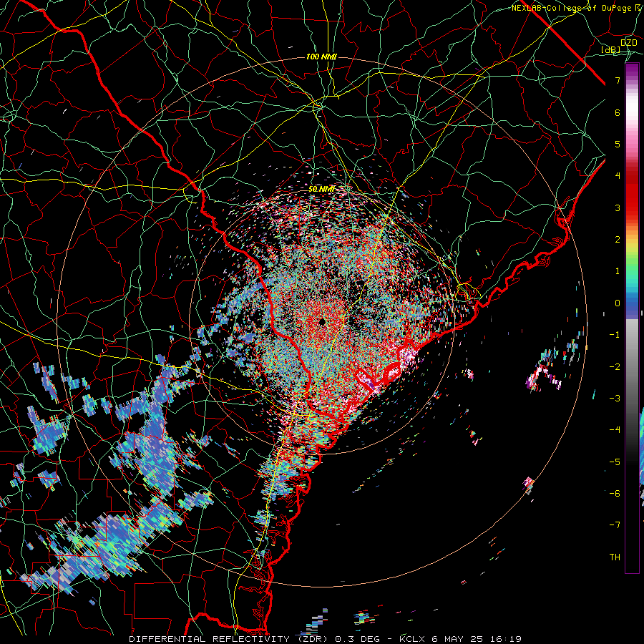Click the "-1" value on the scale

point(615,335)
